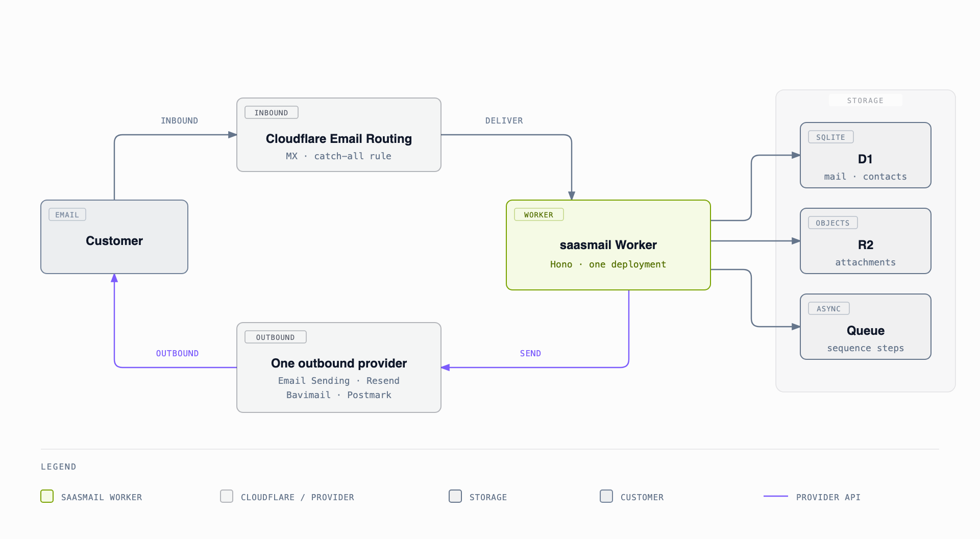This screenshot has height=539, width=980.
Task: Click the OUTBOUND tag inside the provider box
Action: [x=276, y=337]
